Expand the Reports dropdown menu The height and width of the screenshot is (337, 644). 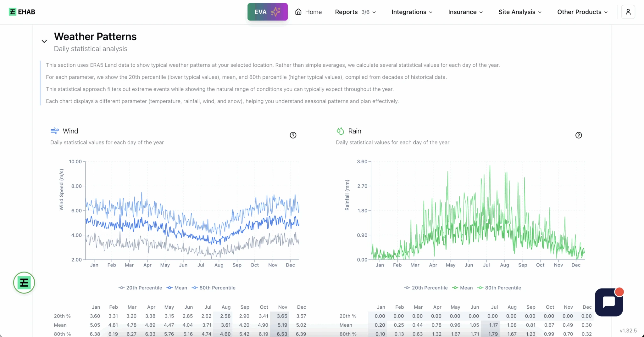tap(355, 12)
